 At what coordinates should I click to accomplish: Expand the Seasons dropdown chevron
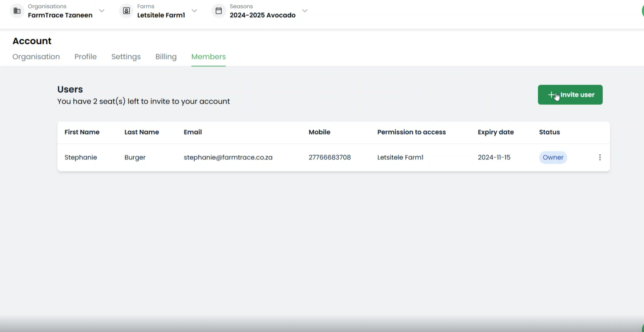(x=305, y=11)
